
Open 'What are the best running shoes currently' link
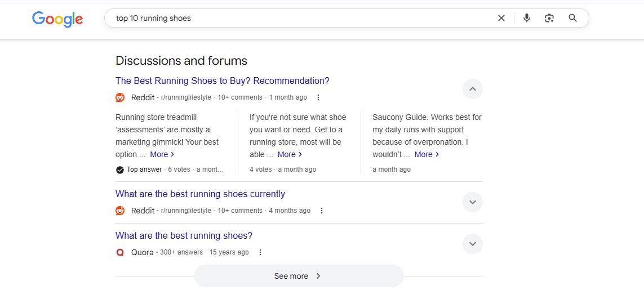[x=200, y=194]
